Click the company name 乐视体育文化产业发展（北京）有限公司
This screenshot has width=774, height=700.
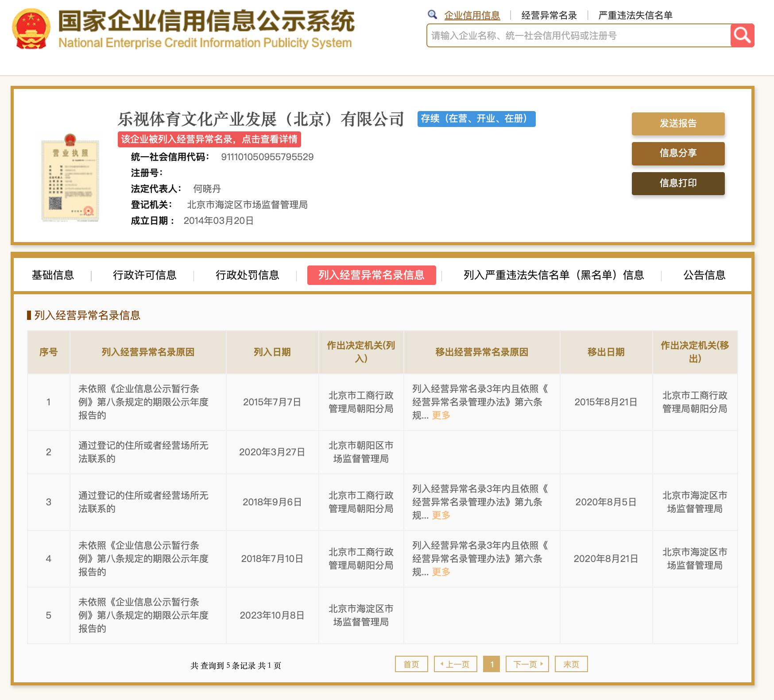click(x=261, y=119)
